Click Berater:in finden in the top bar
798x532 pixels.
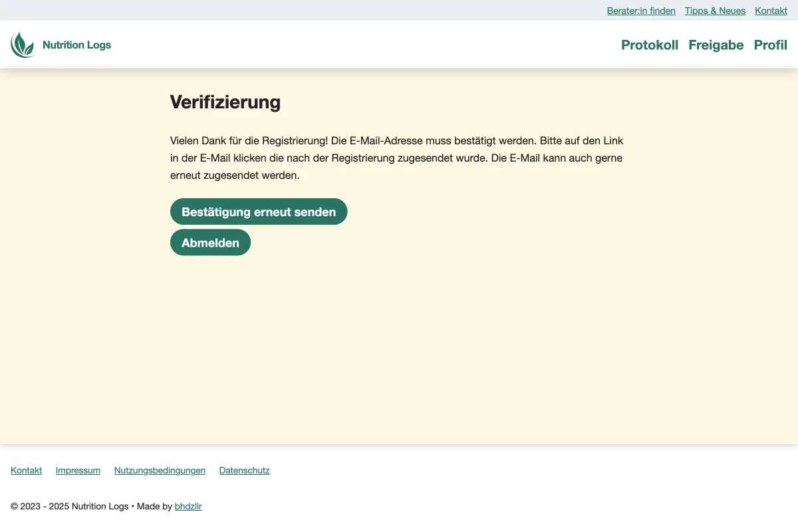(640, 11)
